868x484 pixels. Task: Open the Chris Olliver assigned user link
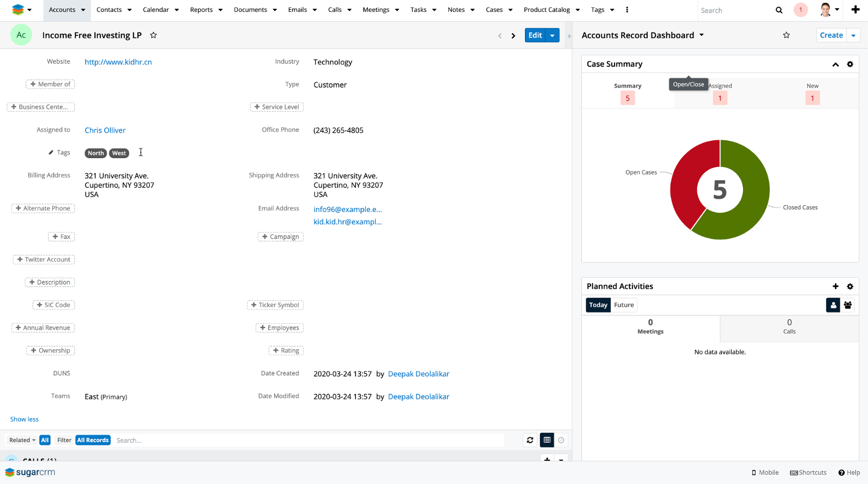click(105, 130)
